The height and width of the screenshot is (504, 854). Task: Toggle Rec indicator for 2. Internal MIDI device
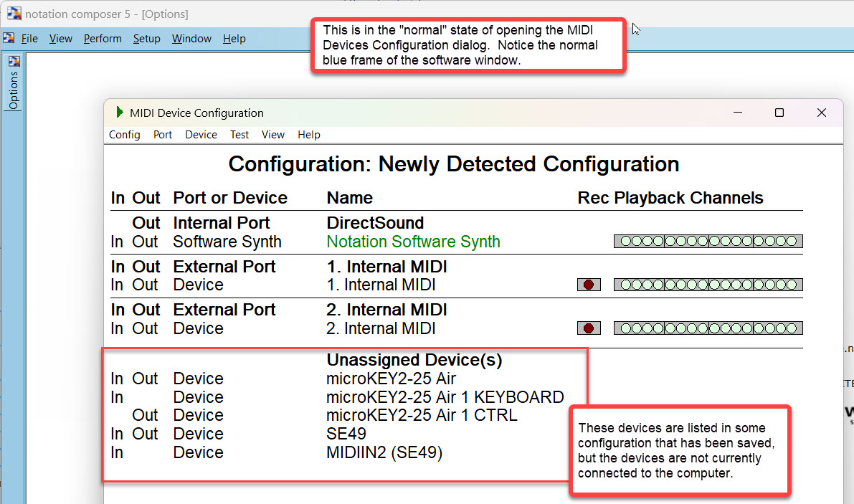(x=589, y=328)
